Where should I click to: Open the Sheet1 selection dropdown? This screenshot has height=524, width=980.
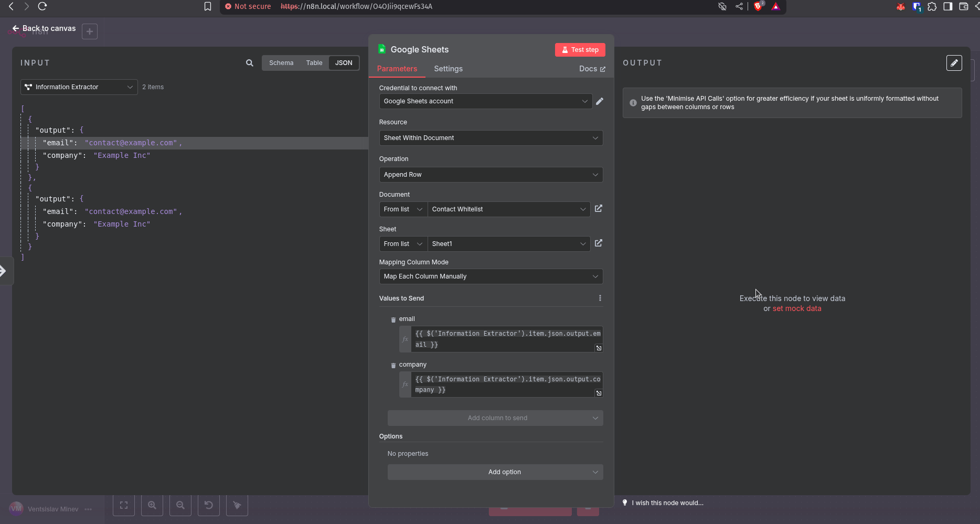[509, 244]
